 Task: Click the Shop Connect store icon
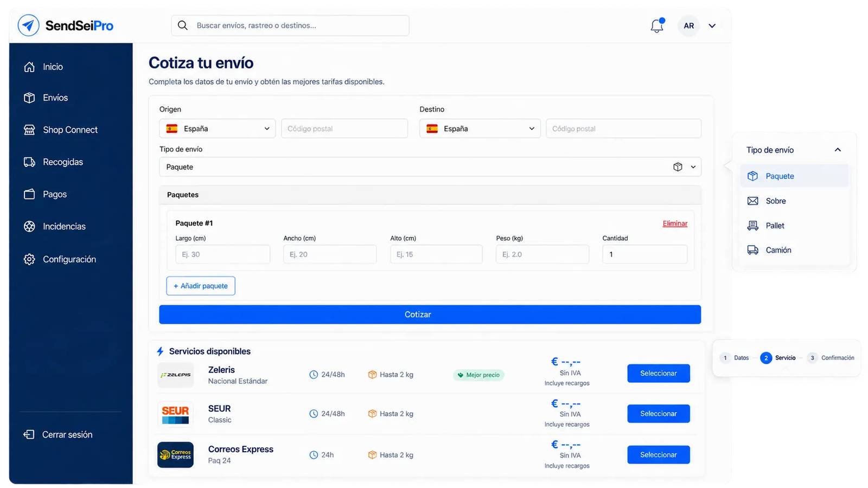(29, 130)
